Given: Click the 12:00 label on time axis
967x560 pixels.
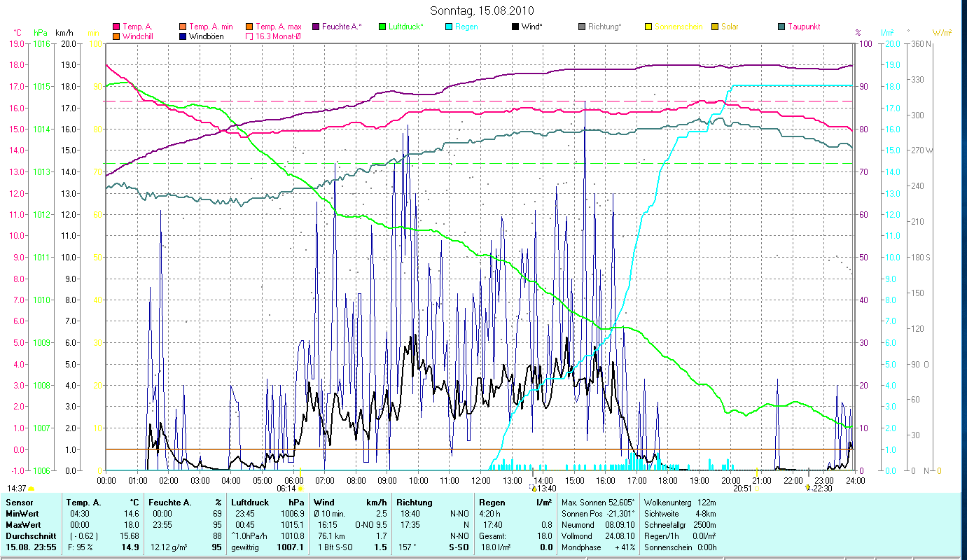Looking at the screenshot, I should 481,480.
